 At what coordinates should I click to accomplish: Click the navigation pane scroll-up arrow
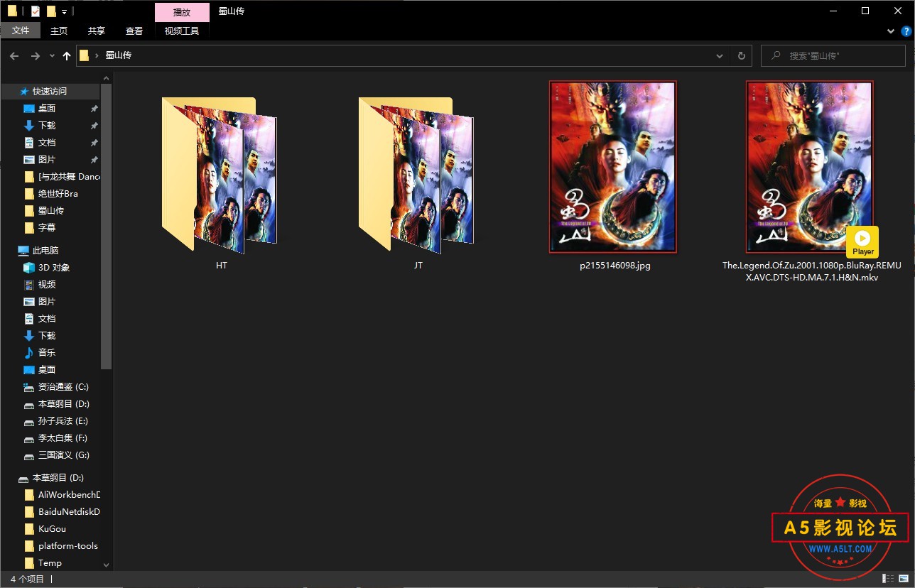107,77
